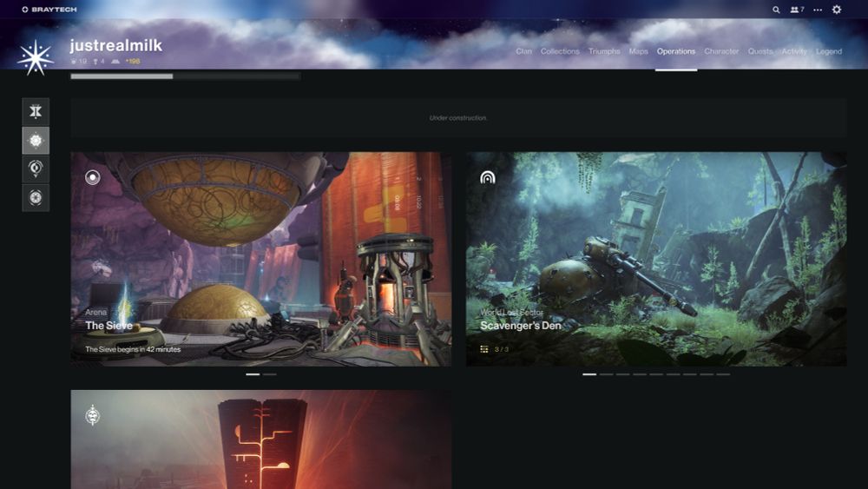Switch to the Triumphs tab
This screenshot has width=868, height=489.
pyautogui.click(x=604, y=51)
